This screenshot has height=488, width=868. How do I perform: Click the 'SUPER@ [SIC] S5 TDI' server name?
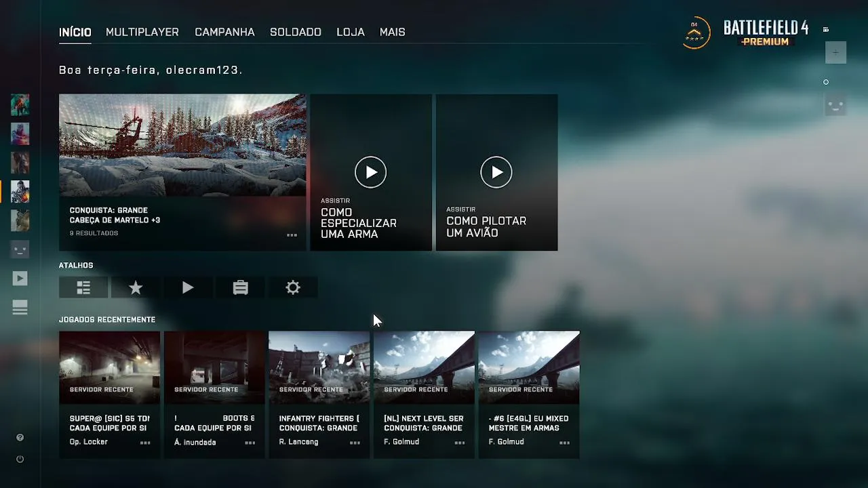tap(109, 419)
